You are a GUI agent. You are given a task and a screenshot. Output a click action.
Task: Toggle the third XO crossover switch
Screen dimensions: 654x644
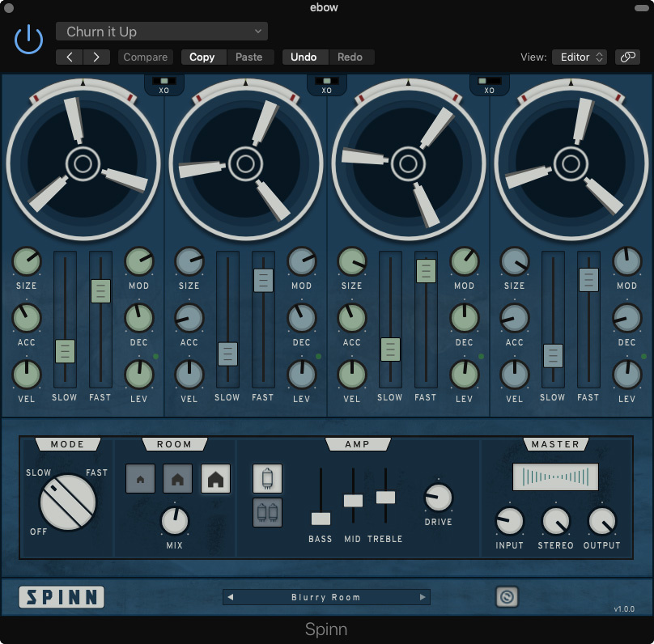tap(489, 81)
